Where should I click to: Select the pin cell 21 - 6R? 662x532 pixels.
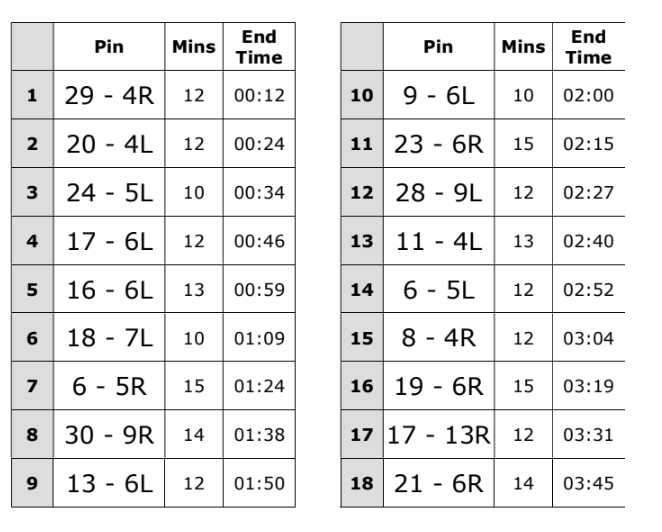(441, 483)
